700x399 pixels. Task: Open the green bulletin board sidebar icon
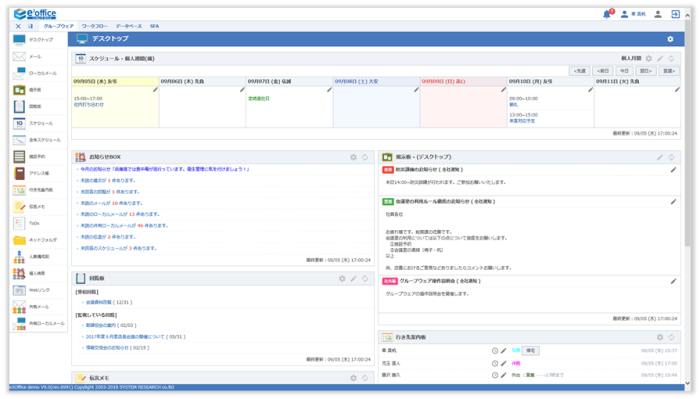[19, 90]
